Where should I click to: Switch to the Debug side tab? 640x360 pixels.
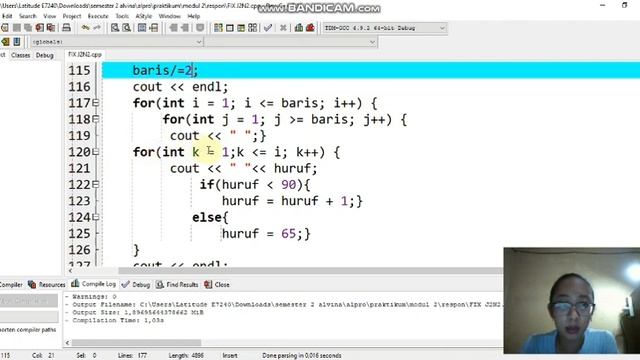point(44,55)
